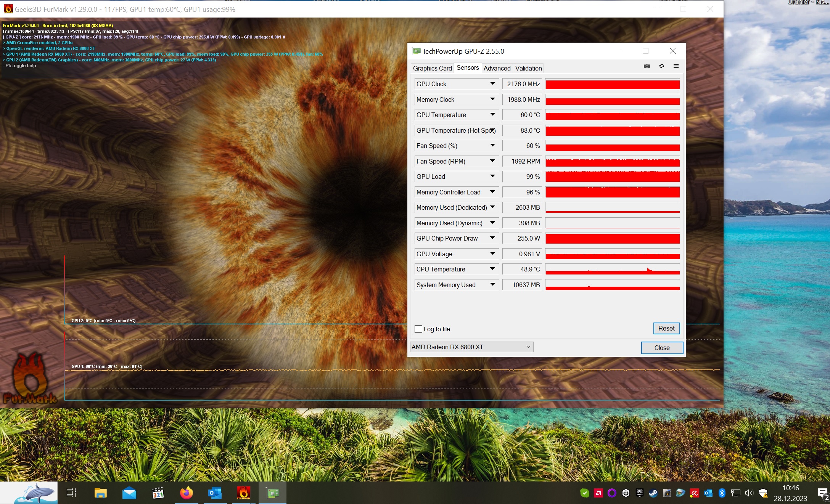Expand the CPU Temperature sensor dropdown
Screen dimensions: 830x504
tap(492, 269)
